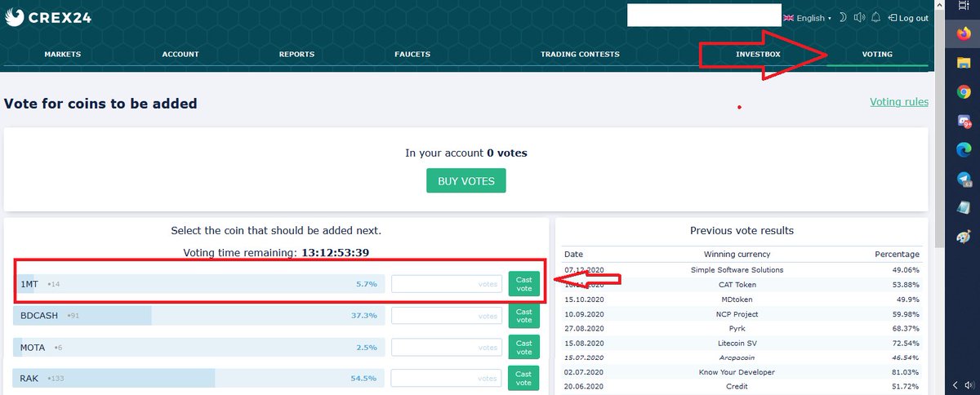
Task: Click the MOTA 2.5% progress bar
Action: pyautogui.click(x=198, y=347)
